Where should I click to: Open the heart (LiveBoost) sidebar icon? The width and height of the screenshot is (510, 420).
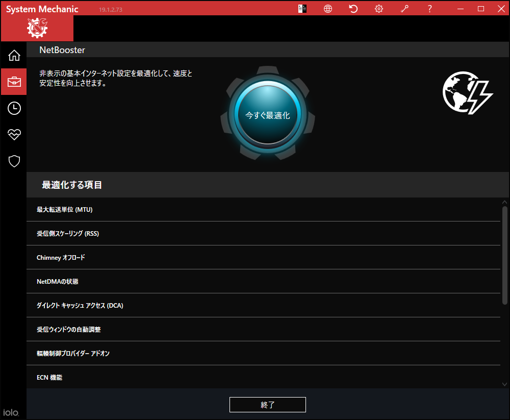[x=13, y=135]
